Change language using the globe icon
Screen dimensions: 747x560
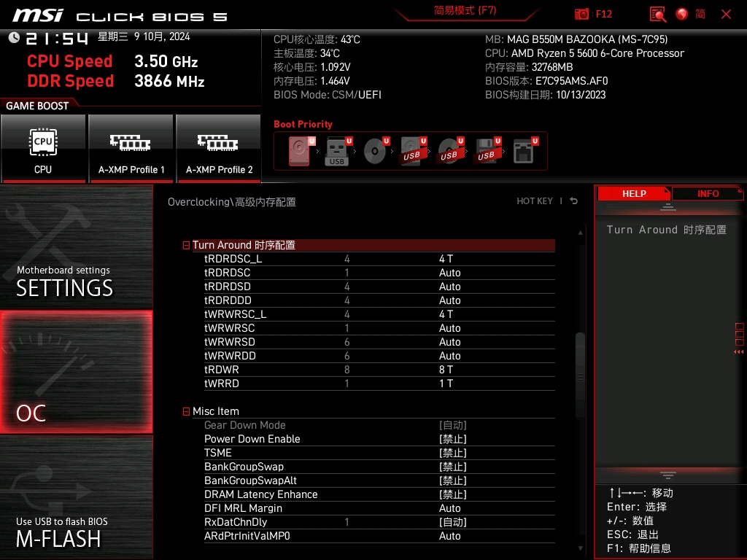(x=682, y=14)
